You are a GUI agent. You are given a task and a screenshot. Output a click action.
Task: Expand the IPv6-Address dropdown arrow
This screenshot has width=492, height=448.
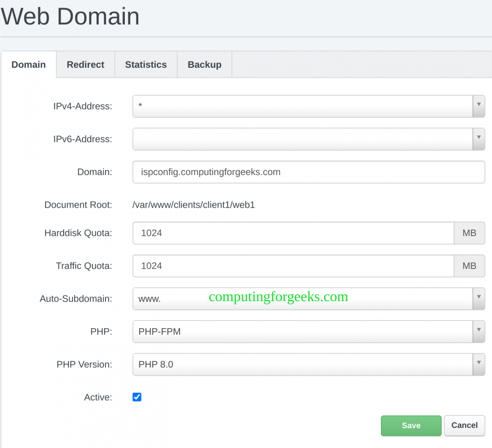pos(479,139)
